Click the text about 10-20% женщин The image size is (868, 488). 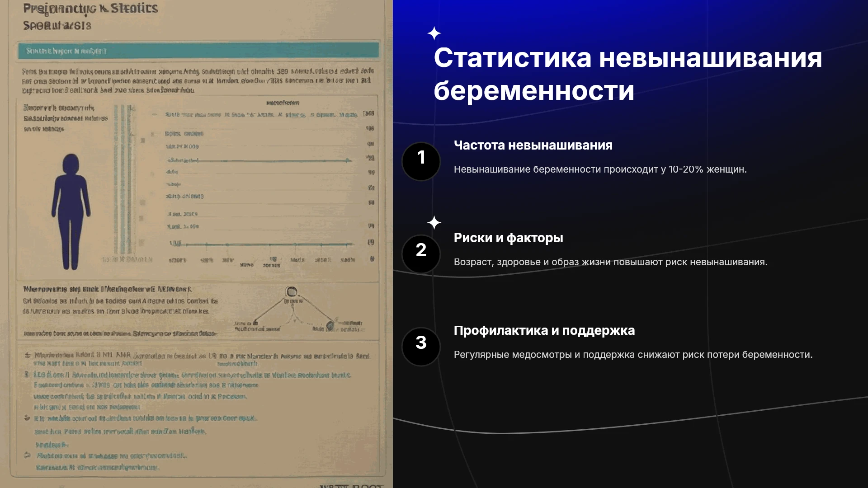pos(600,169)
